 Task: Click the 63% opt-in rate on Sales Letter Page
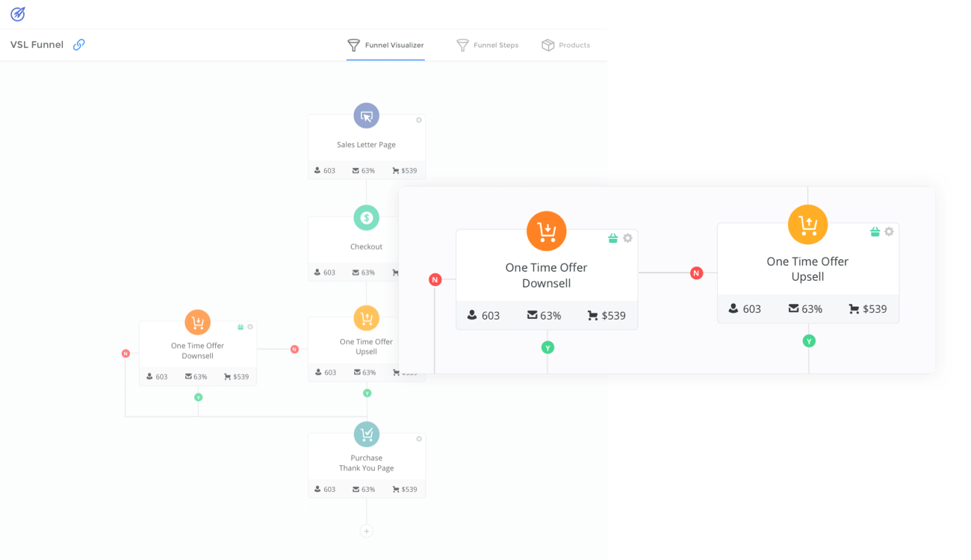point(364,171)
